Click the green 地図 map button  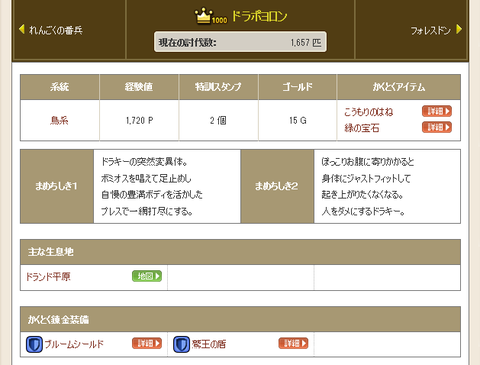[147, 276]
